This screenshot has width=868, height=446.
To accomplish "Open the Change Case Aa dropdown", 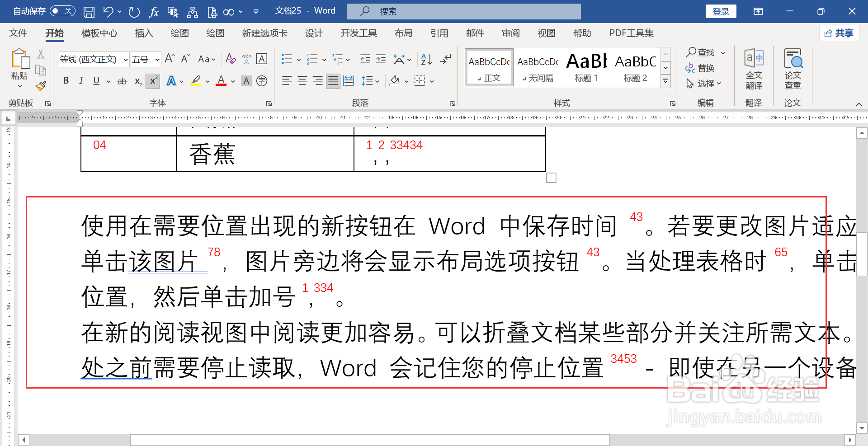I will point(207,59).
